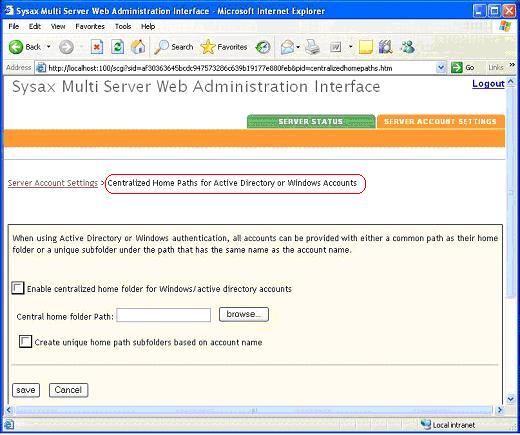The height and width of the screenshot is (435, 520).
Task: Open the Help menu
Action: pyautogui.click(x=148, y=26)
